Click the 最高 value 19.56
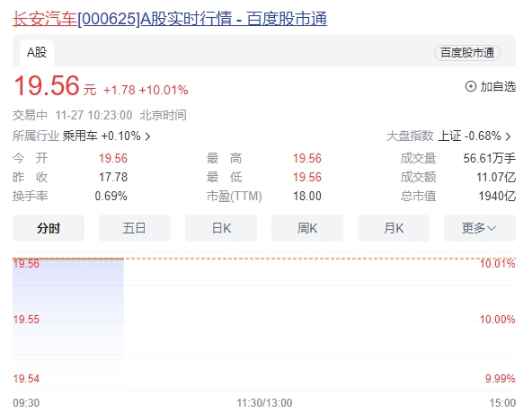 coord(307,158)
